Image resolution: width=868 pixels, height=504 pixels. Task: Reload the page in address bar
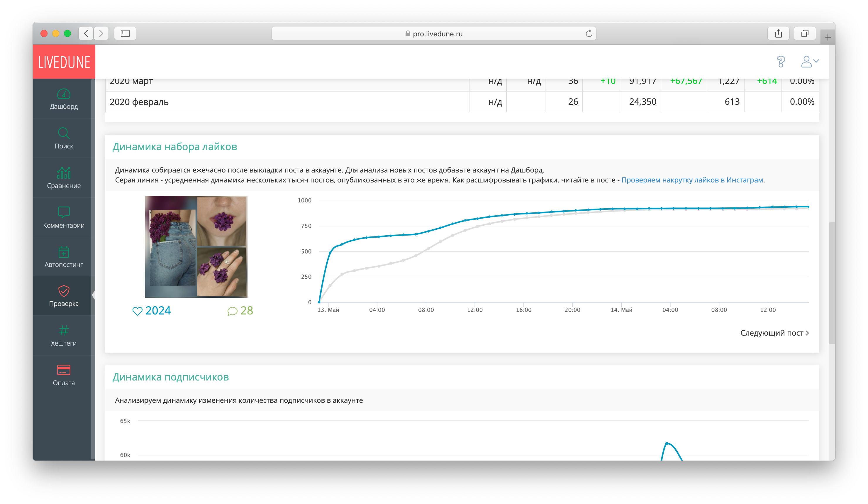point(589,33)
